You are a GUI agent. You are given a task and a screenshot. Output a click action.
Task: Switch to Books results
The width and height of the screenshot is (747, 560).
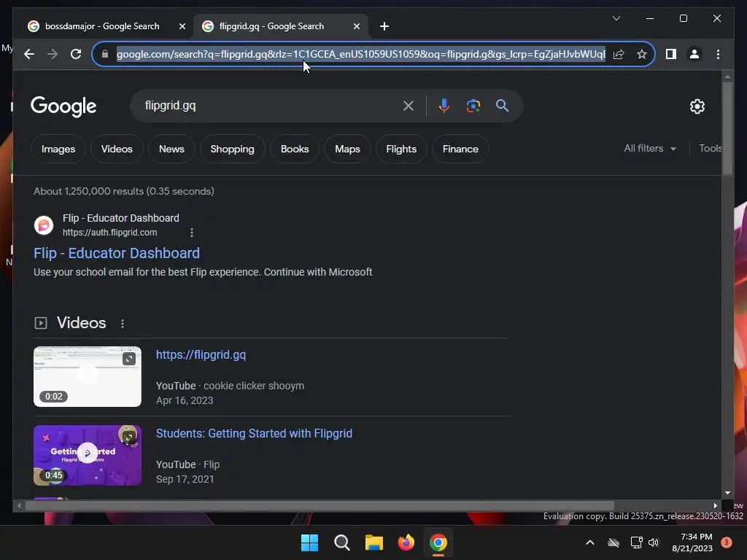coord(295,149)
